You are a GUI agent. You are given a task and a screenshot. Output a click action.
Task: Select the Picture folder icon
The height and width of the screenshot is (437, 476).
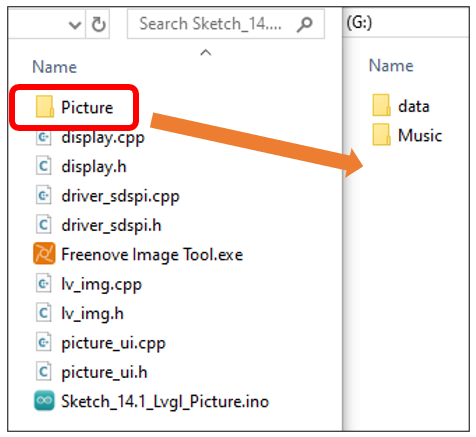click(x=45, y=107)
